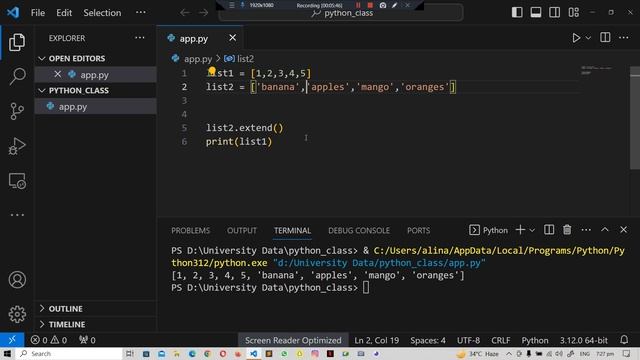640x360 pixels.
Task: Click ports forwarded indicator in status bar
Action: click(87, 340)
